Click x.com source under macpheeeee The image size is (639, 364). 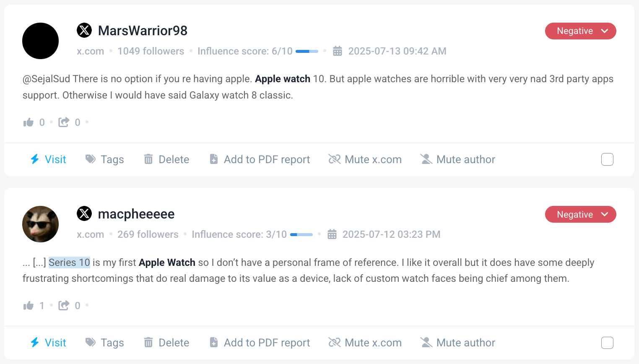(x=90, y=234)
